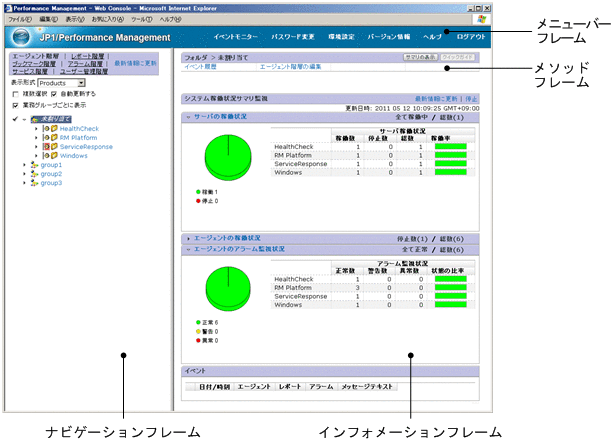Click the Windows agent status icon in tree
This screenshot has width=613, height=445.
[x=46, y=155]
